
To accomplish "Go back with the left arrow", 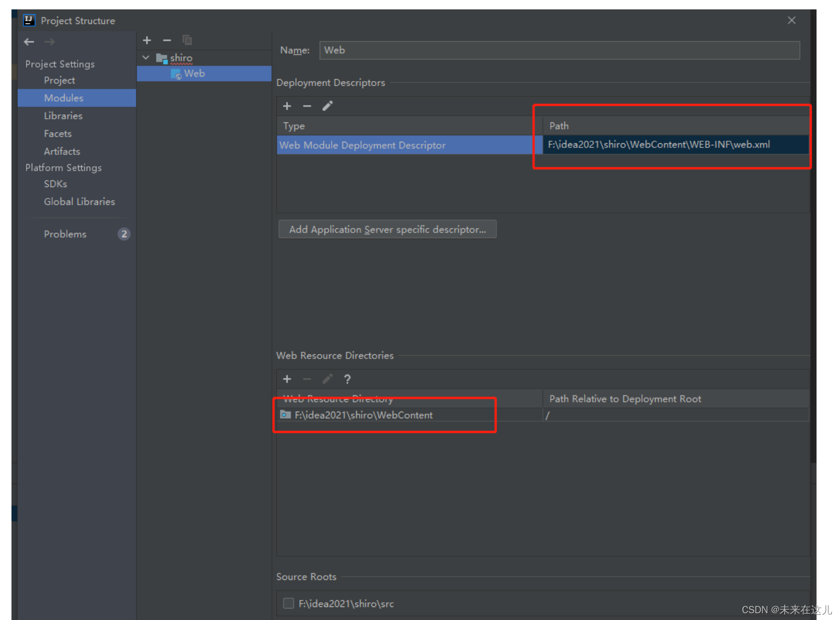I will [x=29, y=42].
